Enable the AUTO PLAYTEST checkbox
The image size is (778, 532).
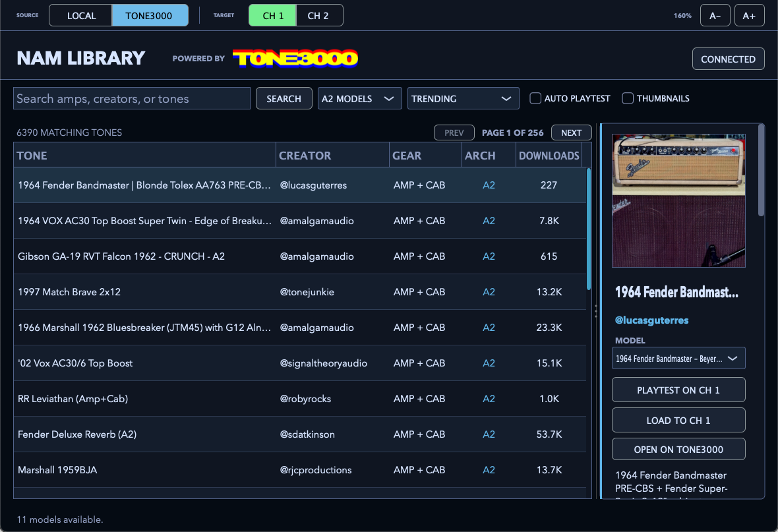point(535,98)
